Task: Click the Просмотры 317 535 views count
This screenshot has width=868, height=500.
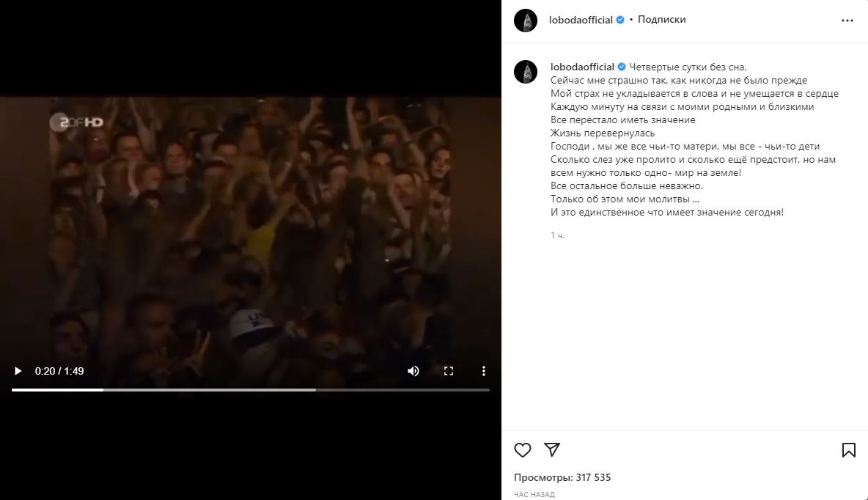Action: tap(562, 477)
